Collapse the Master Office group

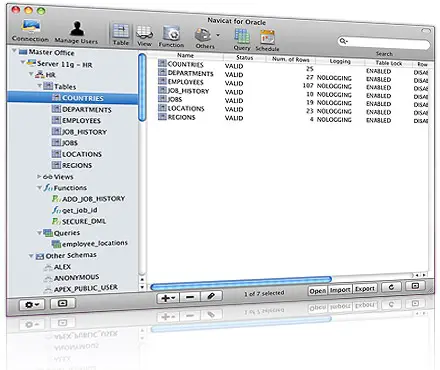pyautogui.click(x=14, y=51)
